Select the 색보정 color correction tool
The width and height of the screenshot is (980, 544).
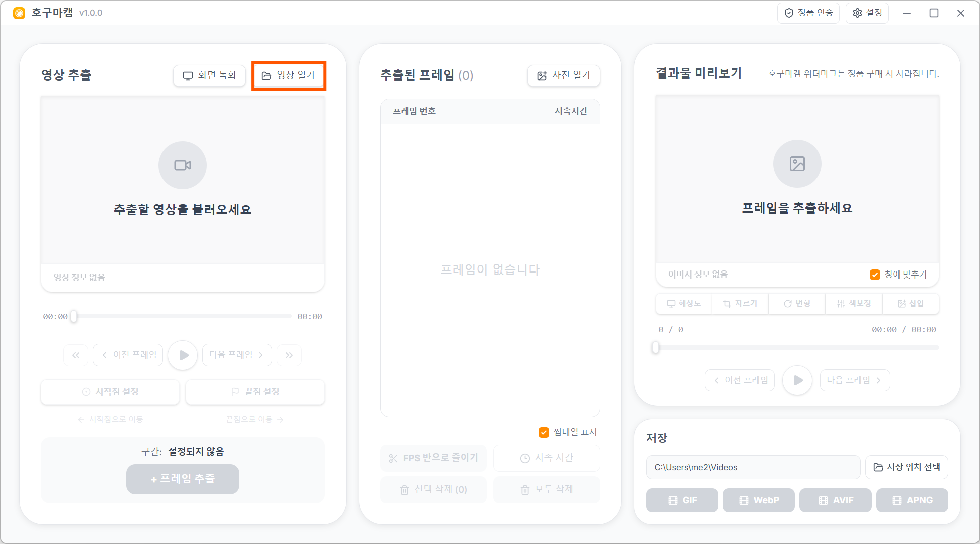coord(854,303)
